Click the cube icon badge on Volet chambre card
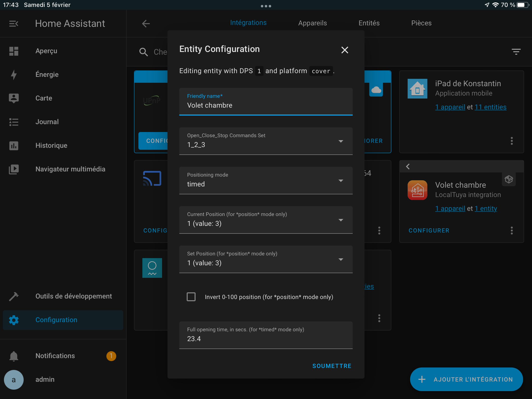The image size is (532, 399). [x=509, y=179]
